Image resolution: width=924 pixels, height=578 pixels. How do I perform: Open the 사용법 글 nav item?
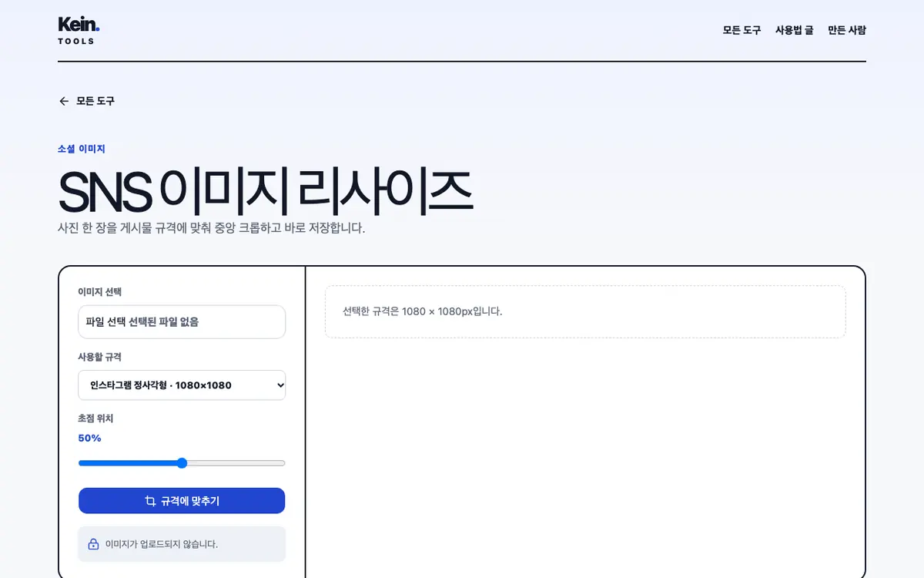tap(794, 30)
